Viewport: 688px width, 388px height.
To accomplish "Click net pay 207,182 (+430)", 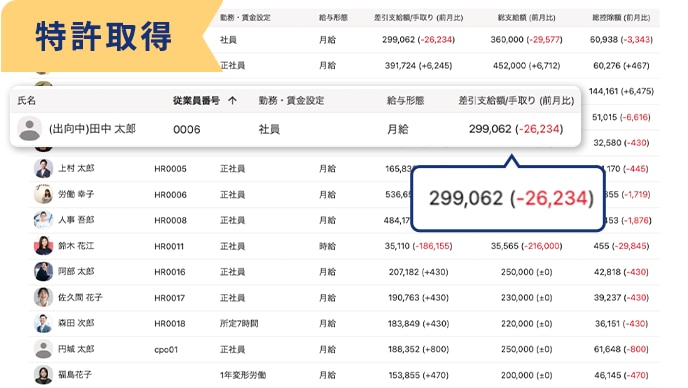I will [418, 272].
